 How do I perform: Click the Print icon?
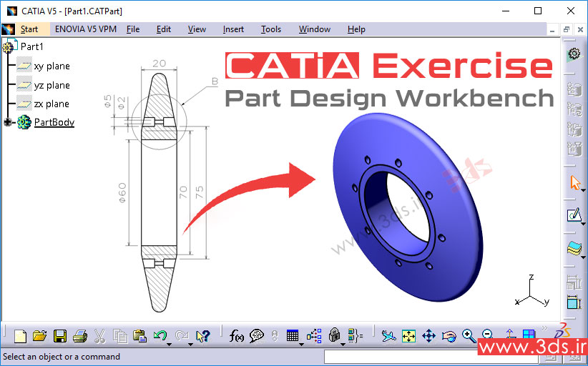coord(80,336)
